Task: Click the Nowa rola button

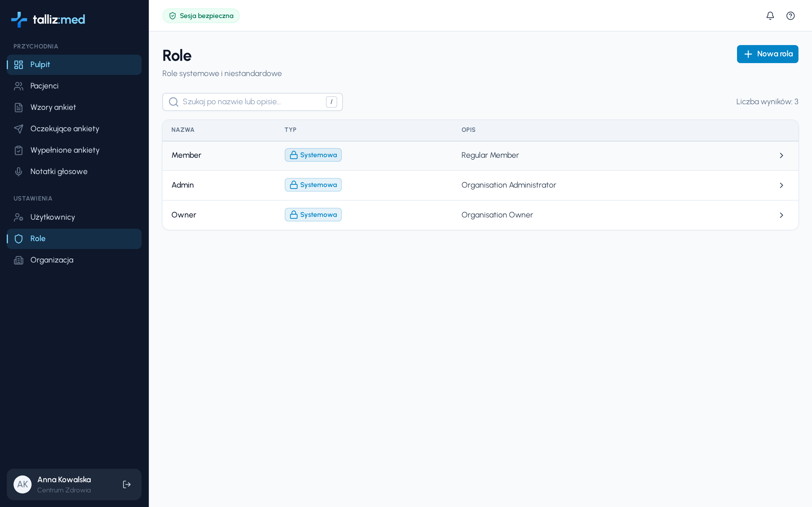Action: click(x=767, y=54)
